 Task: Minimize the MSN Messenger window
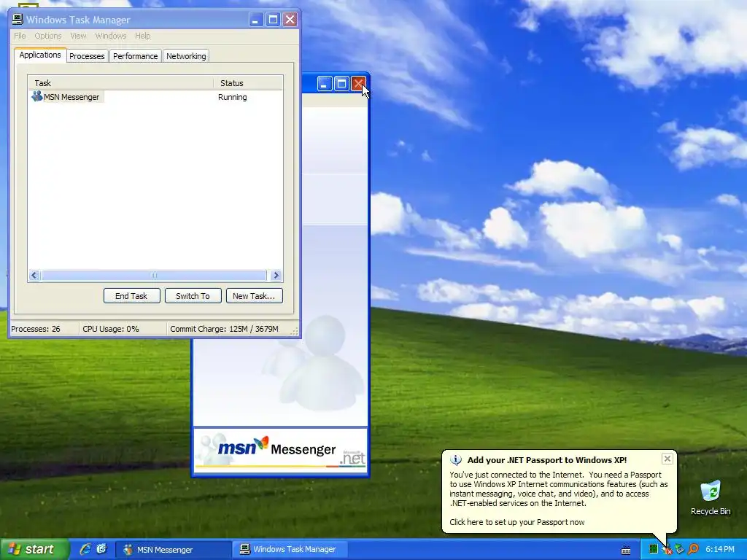pyautogui.click(x=325, y=85)
